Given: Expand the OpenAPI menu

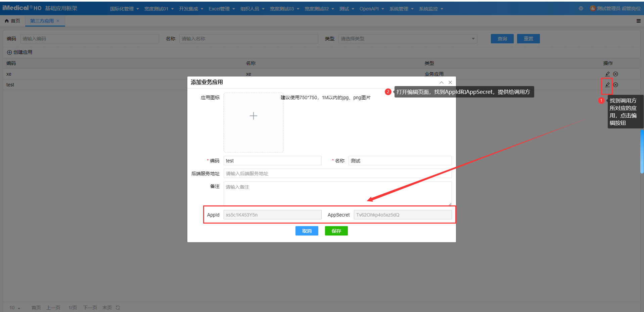Looking at the screenshot, I should [x=371, y=9].
